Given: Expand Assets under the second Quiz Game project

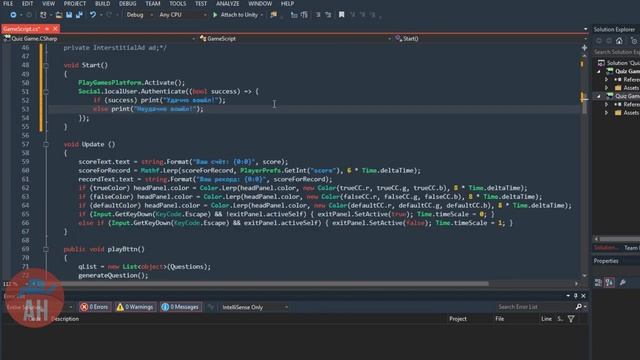Looking at the screenshot, I should (607, 113).
